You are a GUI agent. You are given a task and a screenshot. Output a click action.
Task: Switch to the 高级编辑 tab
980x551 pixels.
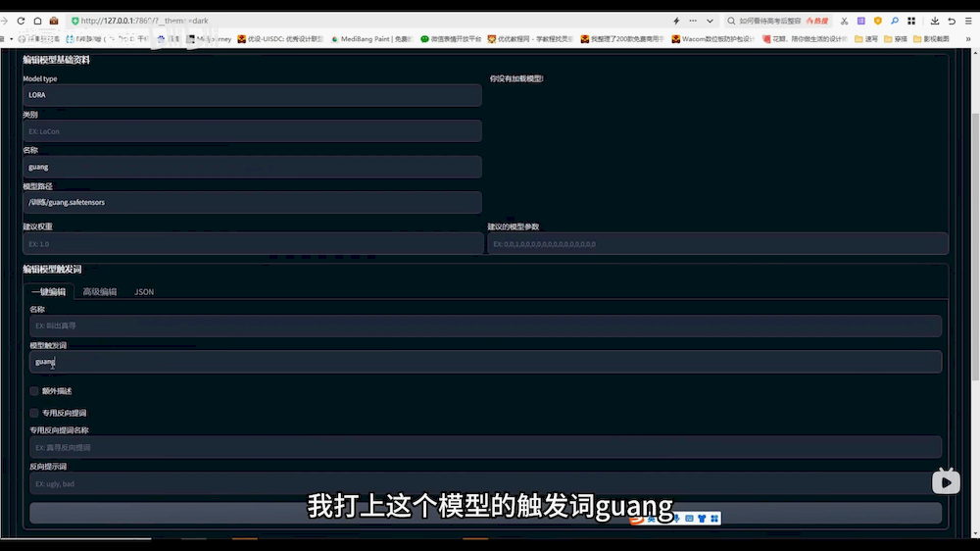tap(100, 292)
